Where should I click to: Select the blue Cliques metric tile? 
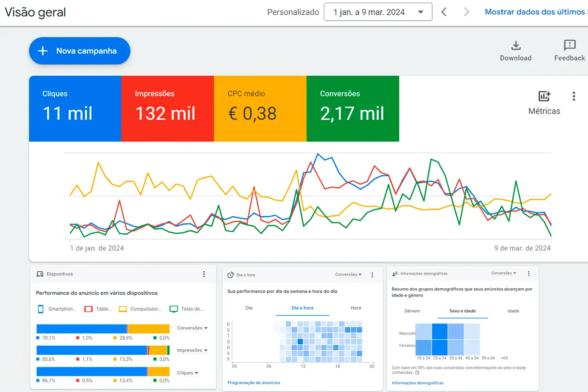tap(75, 109)
